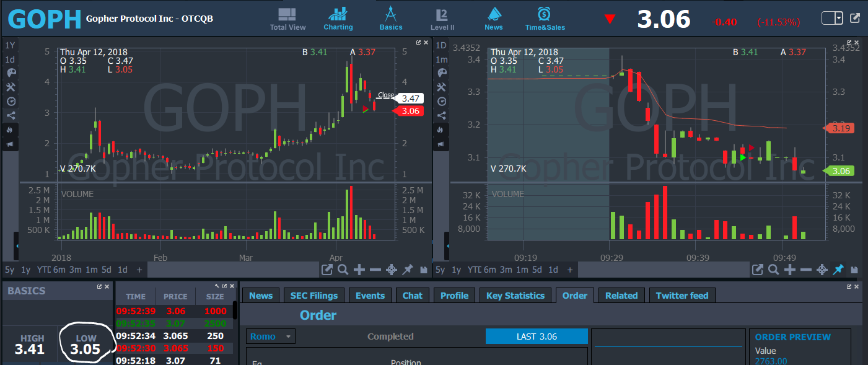868x365 pixels.
Task: Click the clock icon on the daily chart
Action: (10, 101)
